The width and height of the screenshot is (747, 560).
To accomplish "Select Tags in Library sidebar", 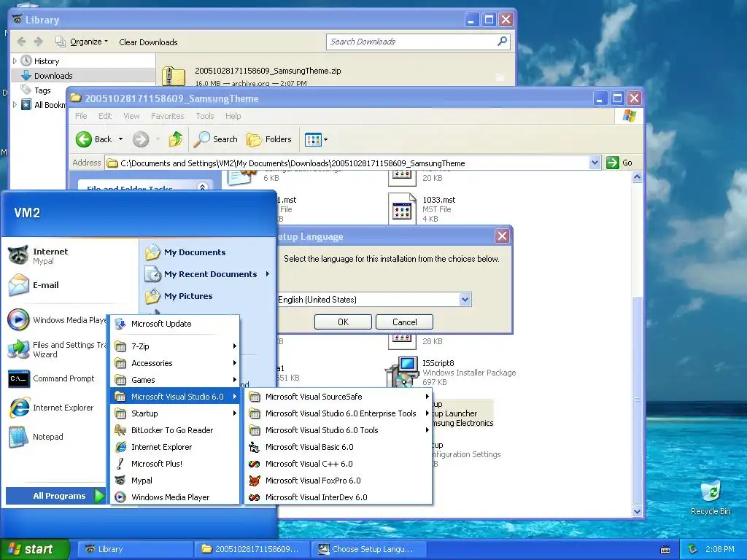I will 42,90.
